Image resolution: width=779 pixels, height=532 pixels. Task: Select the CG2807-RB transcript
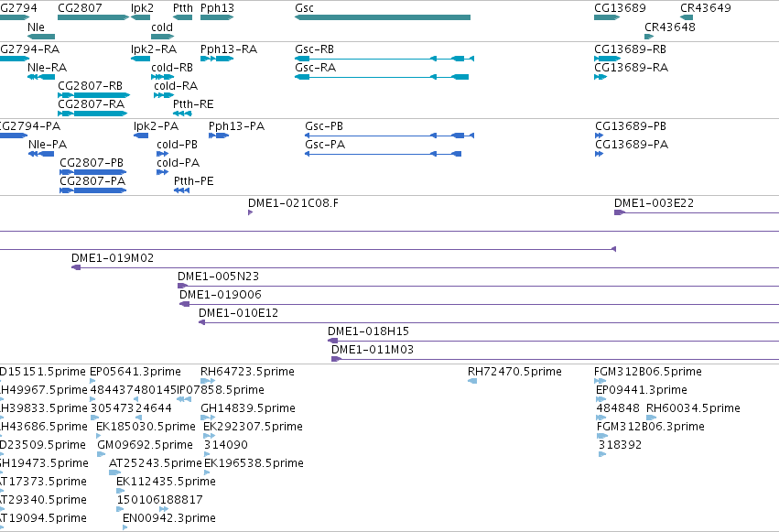(94, 95)
